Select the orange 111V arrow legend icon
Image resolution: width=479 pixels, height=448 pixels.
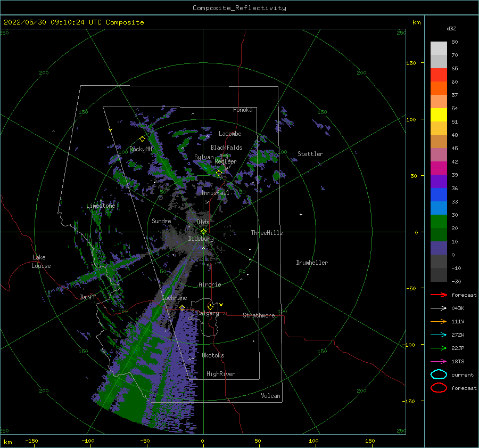(439, 321)
